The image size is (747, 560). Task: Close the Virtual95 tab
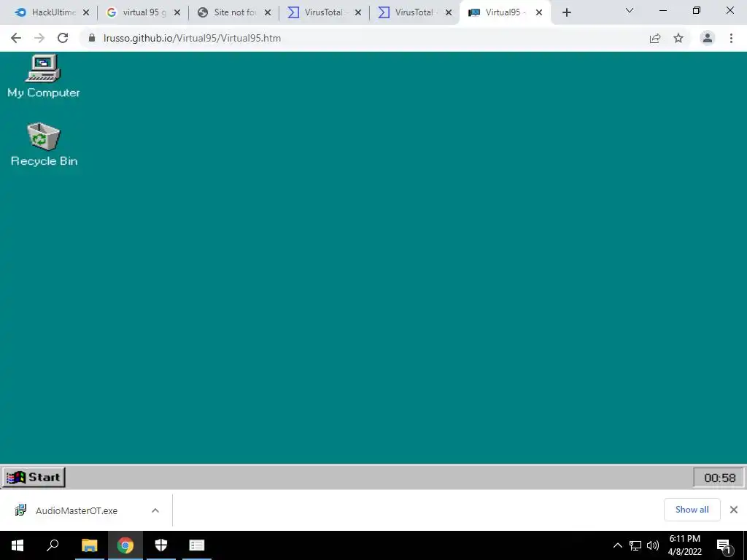[x=539, y=13]
